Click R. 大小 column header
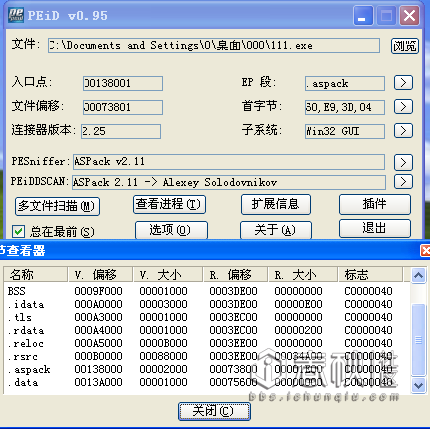Screen dimensions: 430x429 click(303, 275)
